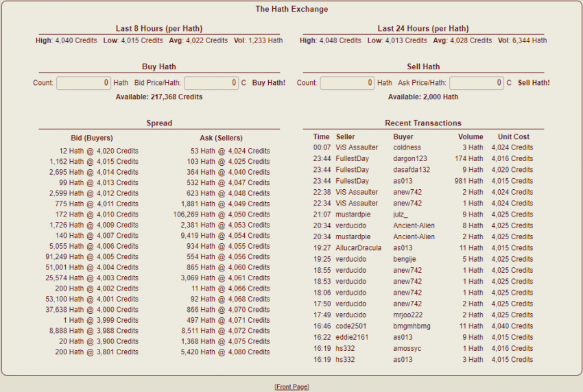This screenshot has height=392, width=583.
Task: Click seller name eddie2161
Action: point(352,337)
